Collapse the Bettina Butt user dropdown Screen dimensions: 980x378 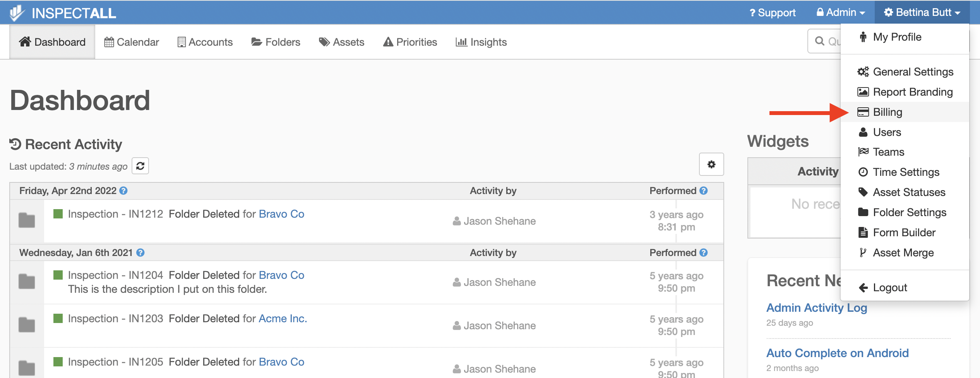point(922,13)
